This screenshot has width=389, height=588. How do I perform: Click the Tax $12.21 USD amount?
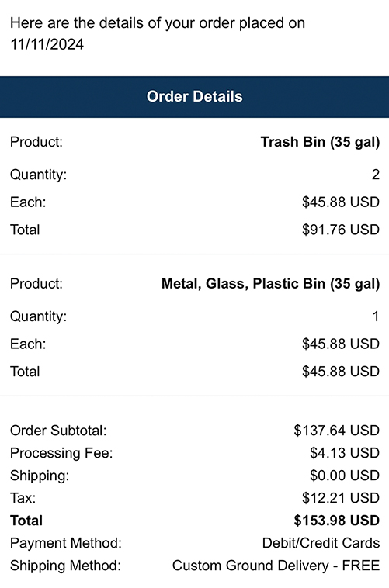pyautogui.click(x=341, y=498)
